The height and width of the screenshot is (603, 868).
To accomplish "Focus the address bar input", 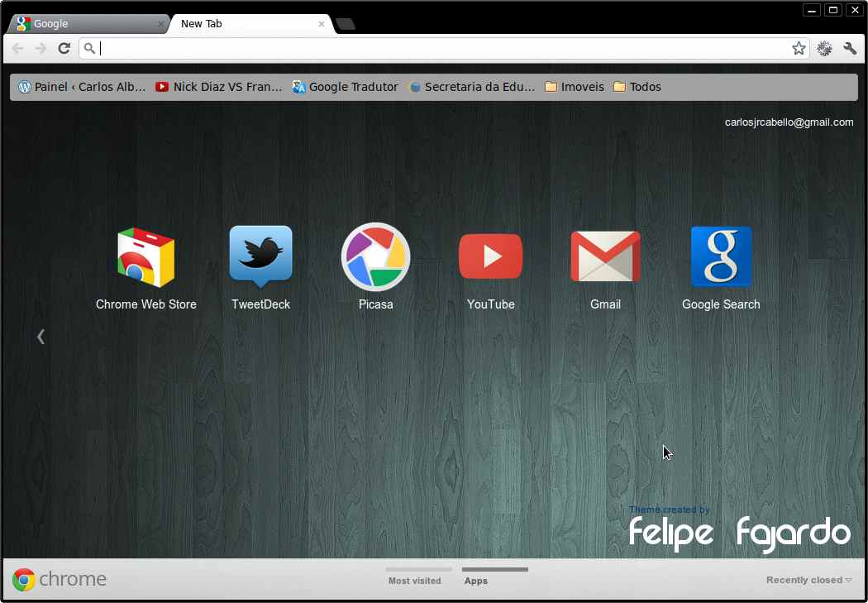I will click(x=443, y=49).
